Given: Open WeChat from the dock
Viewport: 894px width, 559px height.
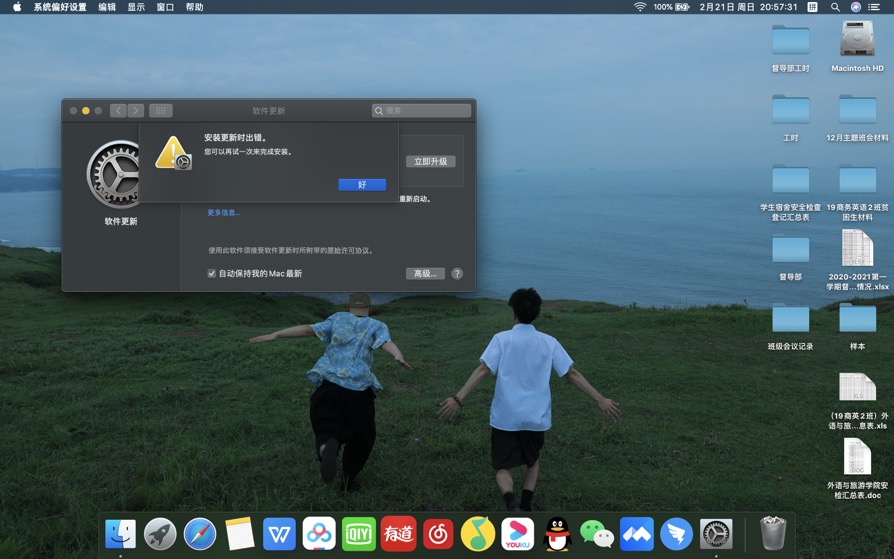Looking at the screenshot, I should [x=597, y=534].
